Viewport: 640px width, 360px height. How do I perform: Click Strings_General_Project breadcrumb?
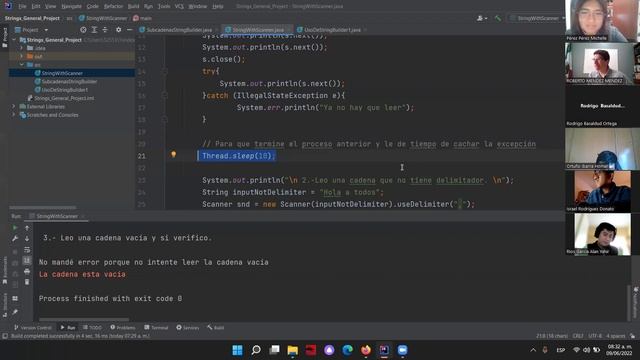tap(32, 18)
